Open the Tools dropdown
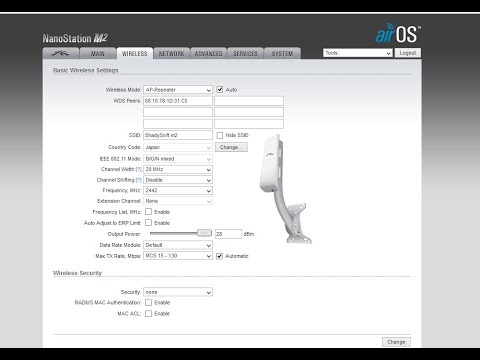This screenshot has width=480, height=360. click(x=358, y=53)
